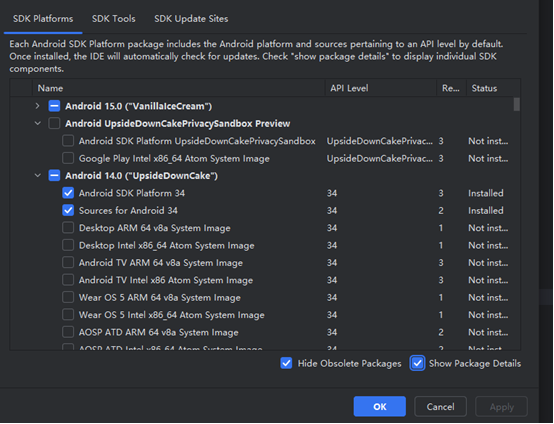The image size is (554, 424).
Task: Click the Cancel button
Action: 440,407
